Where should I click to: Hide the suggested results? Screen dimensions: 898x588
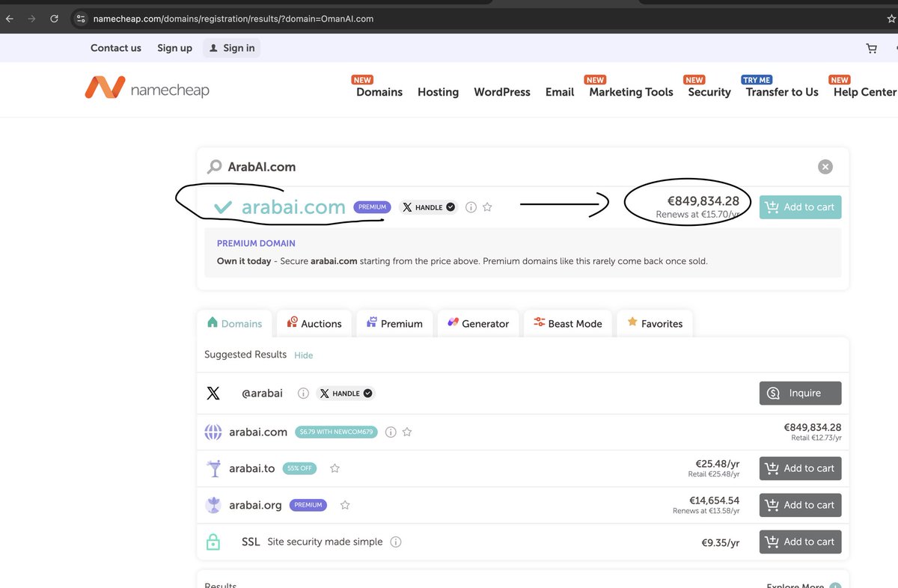tap(304, 355)
